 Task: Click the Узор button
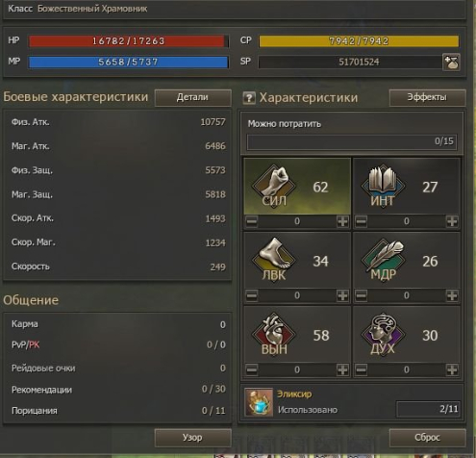click(192, 438)
